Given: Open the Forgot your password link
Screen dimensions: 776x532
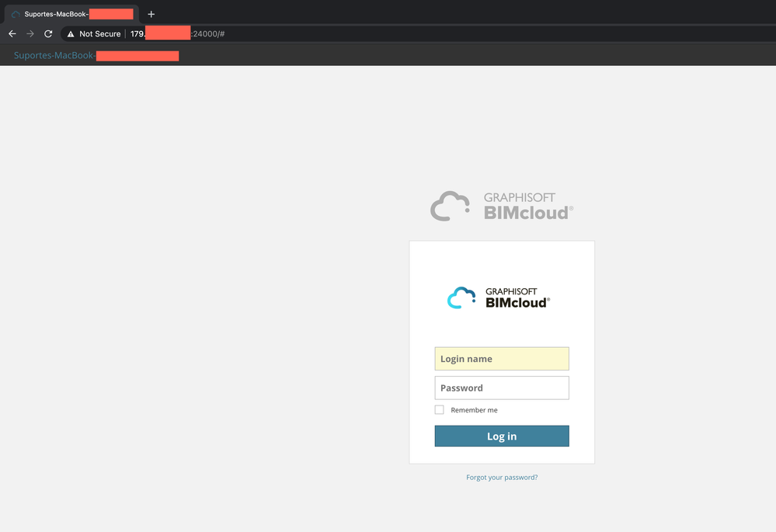Looking at the screenshot, I should point(502,477).
